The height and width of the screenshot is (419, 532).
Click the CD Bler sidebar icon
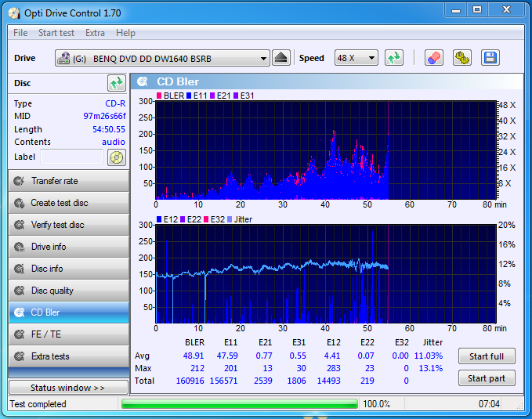pyautogui.click(x=19, y=312)
